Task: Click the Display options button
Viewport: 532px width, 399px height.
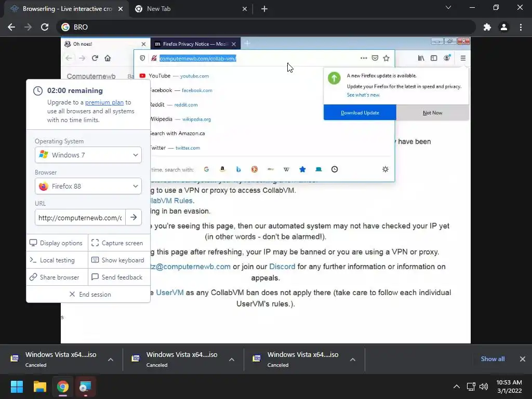Action: (57, 243)
